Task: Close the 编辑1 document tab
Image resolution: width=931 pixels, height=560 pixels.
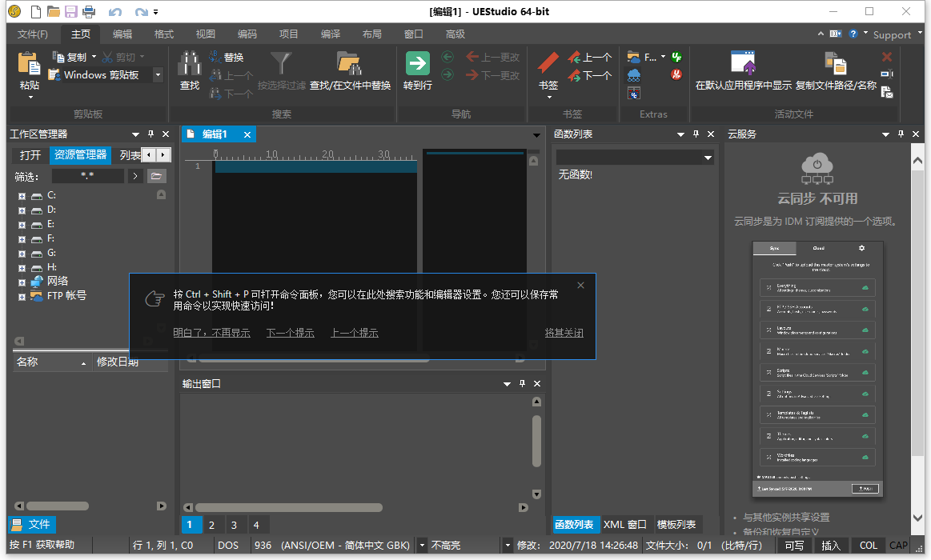Action: pos(247,134)
